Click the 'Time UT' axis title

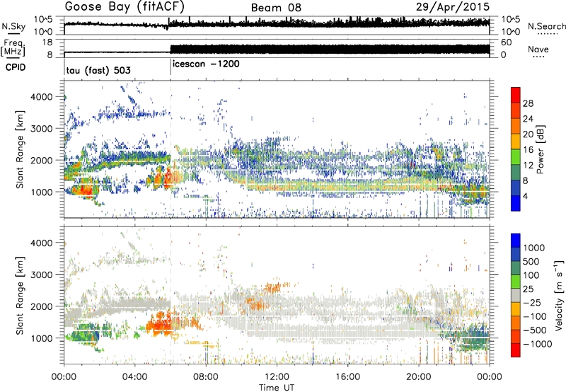277,387
